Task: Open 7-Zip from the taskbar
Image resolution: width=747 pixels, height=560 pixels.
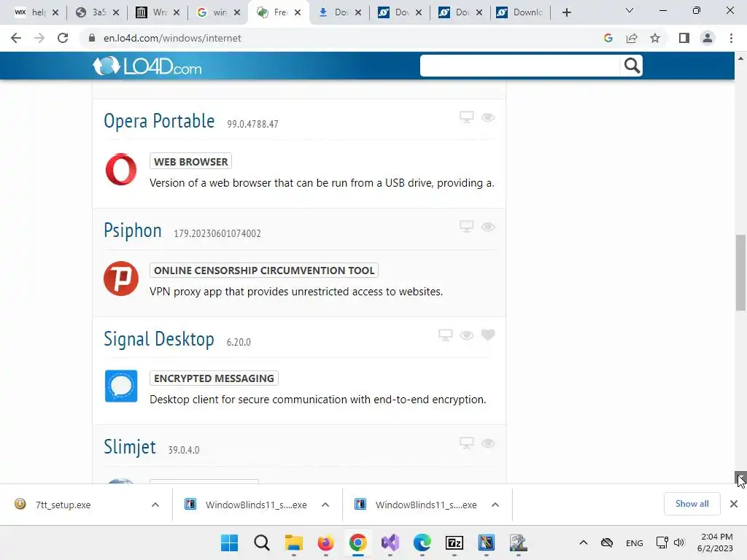Action: coord(454,542)
